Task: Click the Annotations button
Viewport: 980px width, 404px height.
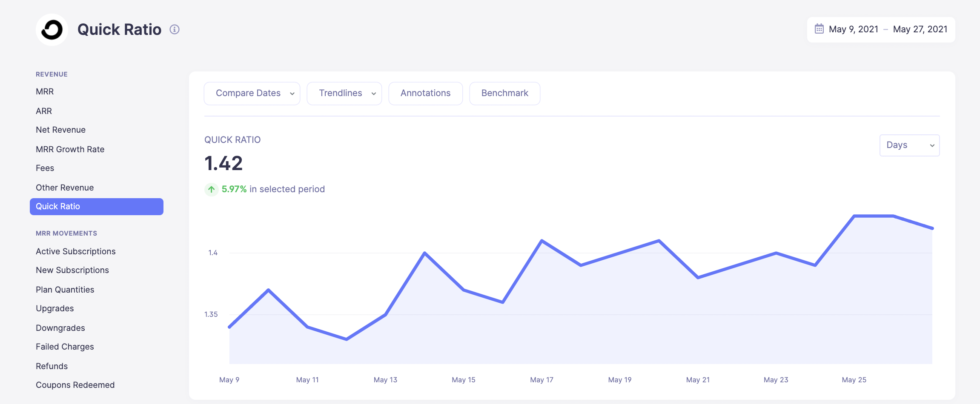Action: [x=425, y=93]
